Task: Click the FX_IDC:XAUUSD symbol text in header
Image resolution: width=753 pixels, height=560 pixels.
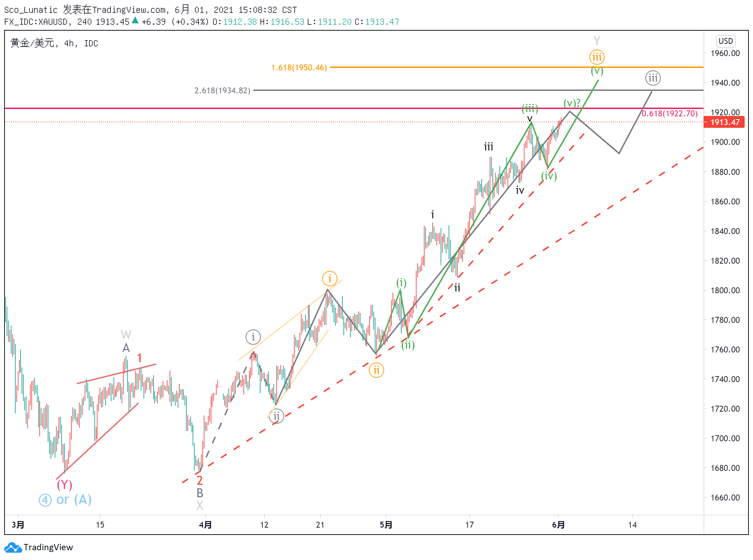Action: pyautogui.click(x=36, y=22)
